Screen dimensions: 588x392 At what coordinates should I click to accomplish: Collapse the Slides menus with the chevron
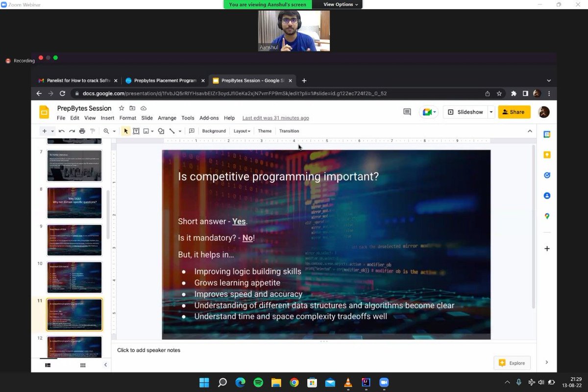point(530,131)
